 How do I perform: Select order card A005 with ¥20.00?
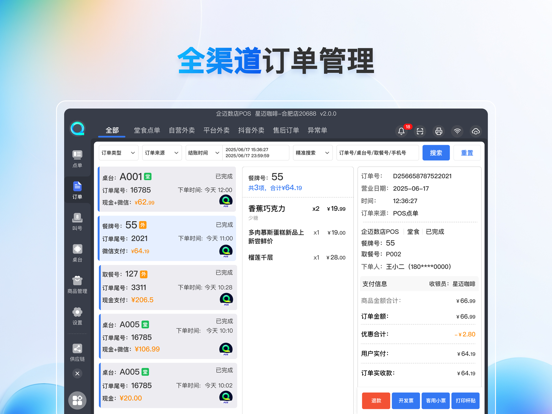(x=168, y=385)
